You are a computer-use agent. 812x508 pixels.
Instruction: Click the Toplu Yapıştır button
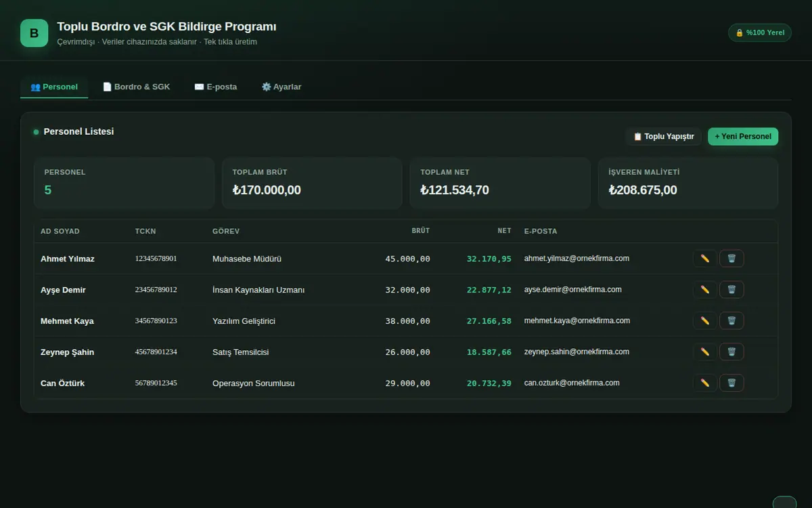[x=664, y=137]
